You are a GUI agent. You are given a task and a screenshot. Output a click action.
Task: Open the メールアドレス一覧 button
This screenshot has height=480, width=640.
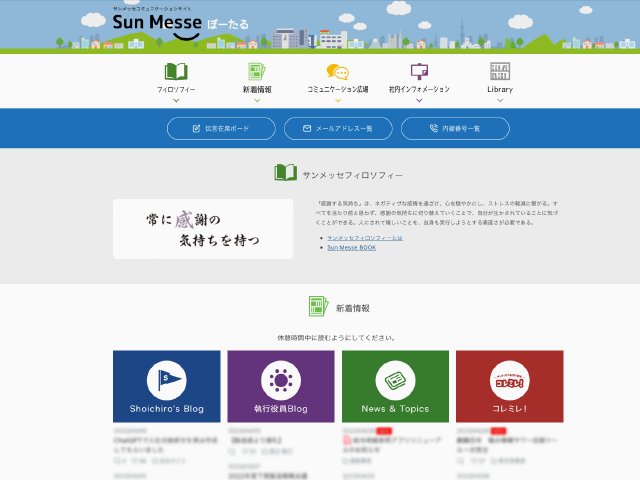[338, 129]
